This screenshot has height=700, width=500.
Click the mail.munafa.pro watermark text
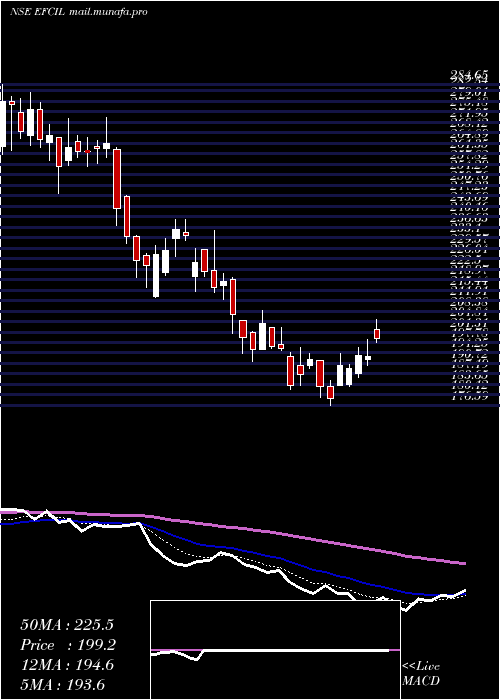[x=108, y=12]
